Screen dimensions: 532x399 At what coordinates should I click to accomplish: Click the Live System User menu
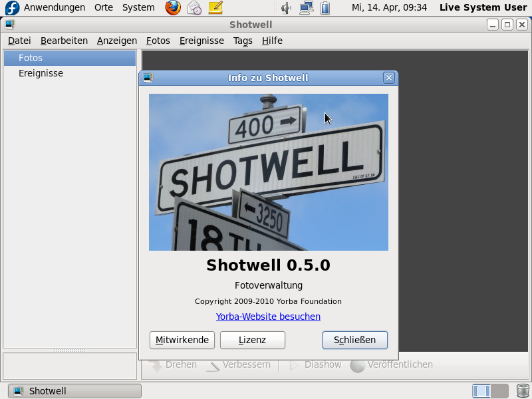click(x=483, y=7)
